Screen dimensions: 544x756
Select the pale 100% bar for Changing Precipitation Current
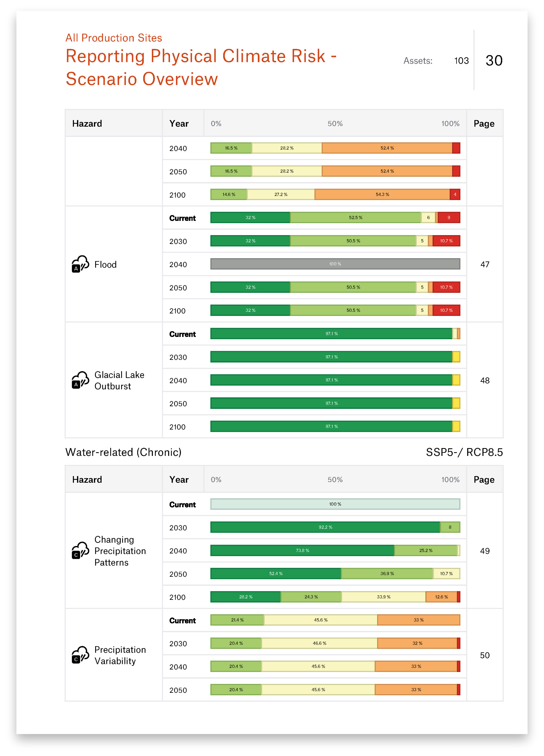pos(335,504)
